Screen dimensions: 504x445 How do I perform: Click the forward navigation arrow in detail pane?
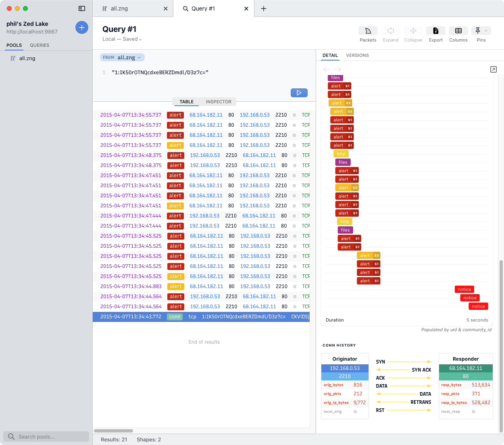(x=337, y=69)
